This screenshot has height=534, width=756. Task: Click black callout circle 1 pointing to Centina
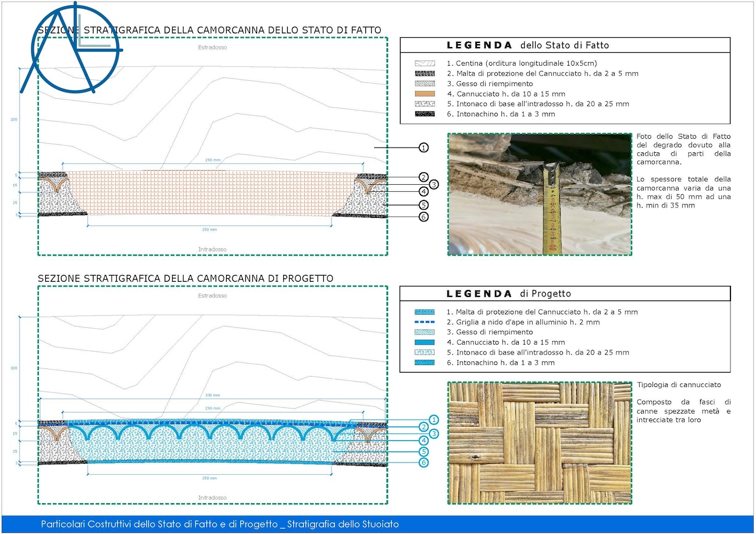click(x=423, y=148)
